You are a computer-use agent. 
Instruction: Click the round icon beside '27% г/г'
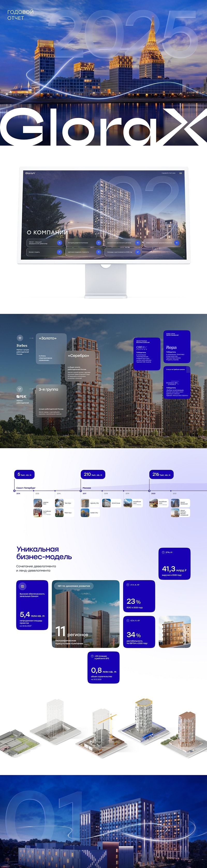click(x=163, y=552)
